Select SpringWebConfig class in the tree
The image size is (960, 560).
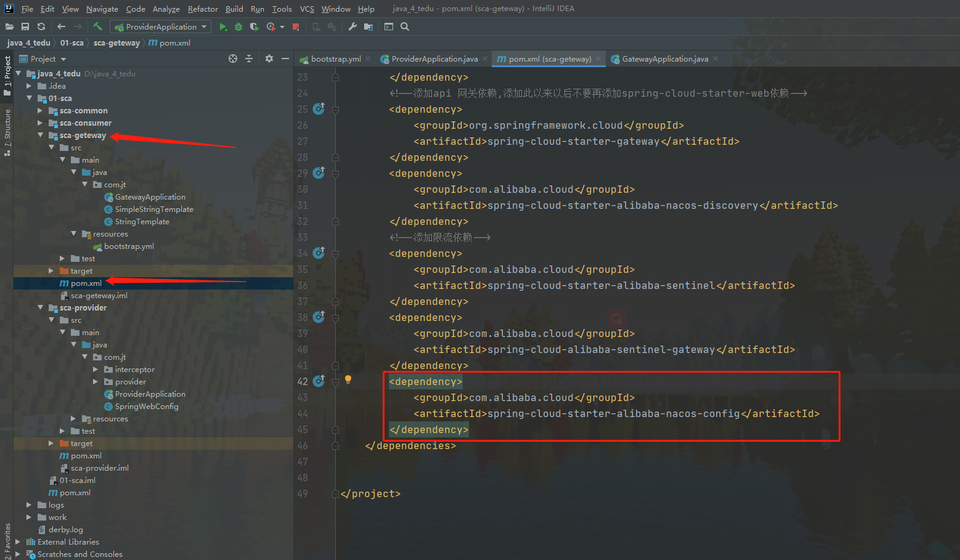click(x=147, y=406)
